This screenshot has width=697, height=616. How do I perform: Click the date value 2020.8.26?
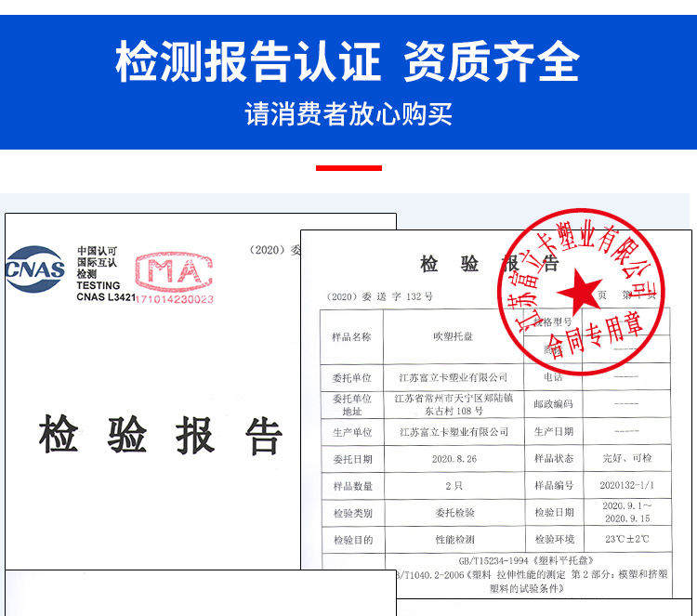(x=454, y=459)
